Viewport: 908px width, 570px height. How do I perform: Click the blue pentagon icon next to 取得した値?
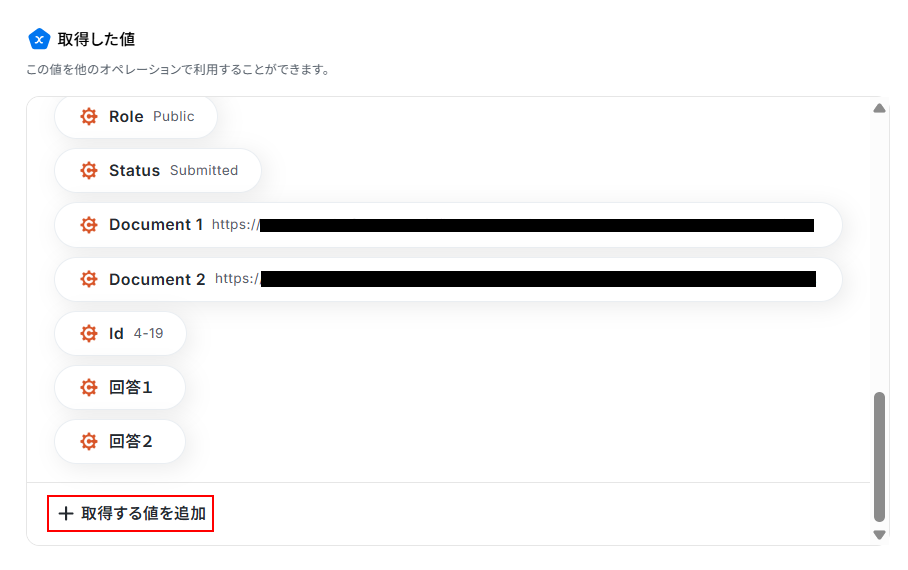(39, 39)
